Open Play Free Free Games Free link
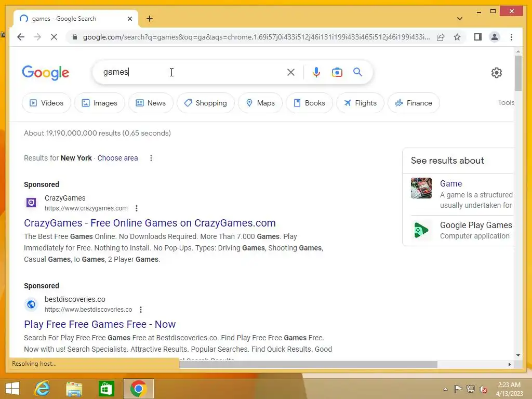The width and height of the screenshot is (532, 399). click(100, 324)
